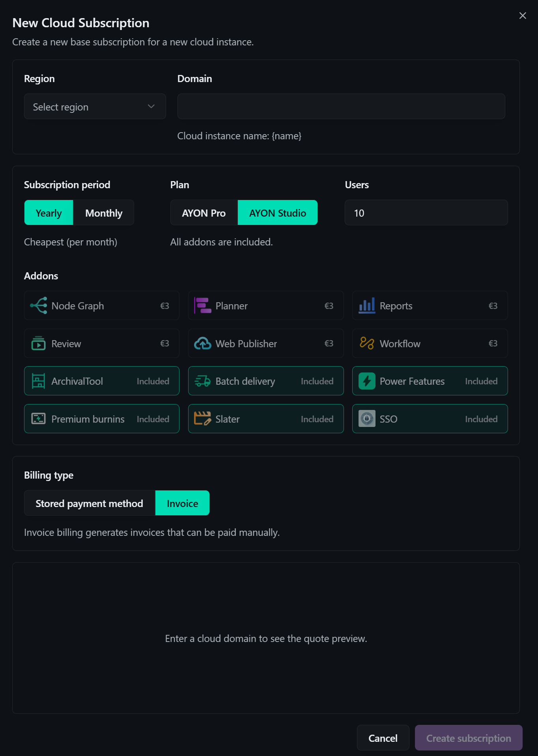Click the ArchivalTool addon icon
Screen dimensions: 538x756
(39, 381)
